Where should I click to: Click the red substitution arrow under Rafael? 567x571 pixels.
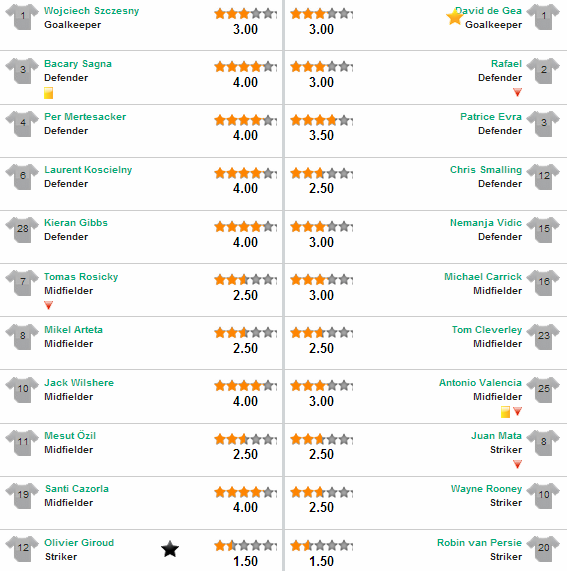[517, 92]
